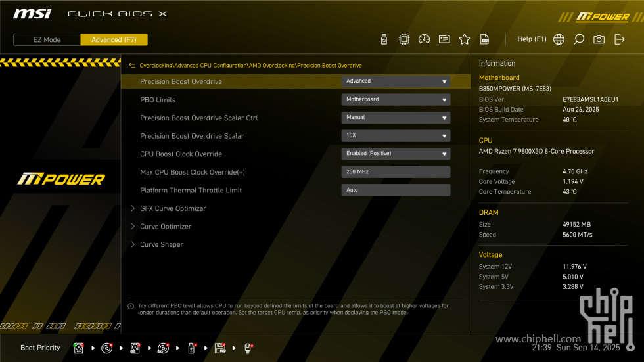Click the MSI logo
The image size is (644, 362).
coord(32,14)
